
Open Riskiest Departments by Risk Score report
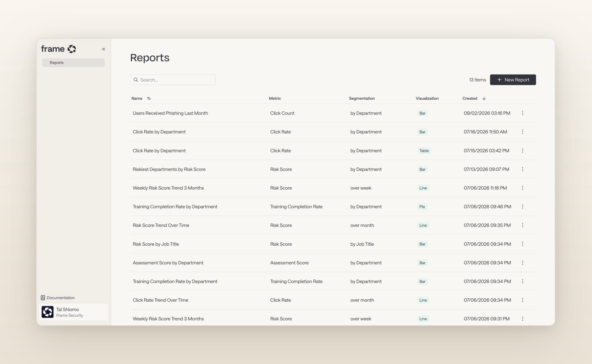(x=169, y=169)
